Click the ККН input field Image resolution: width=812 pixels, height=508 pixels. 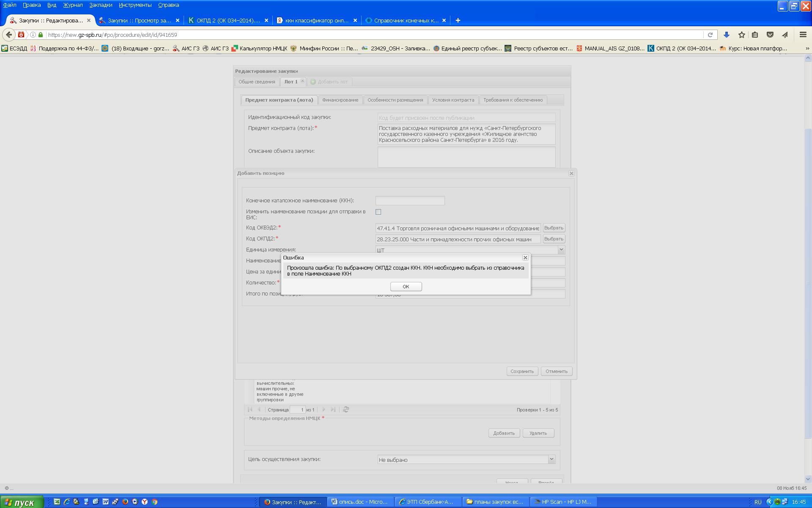pos(410,201)
